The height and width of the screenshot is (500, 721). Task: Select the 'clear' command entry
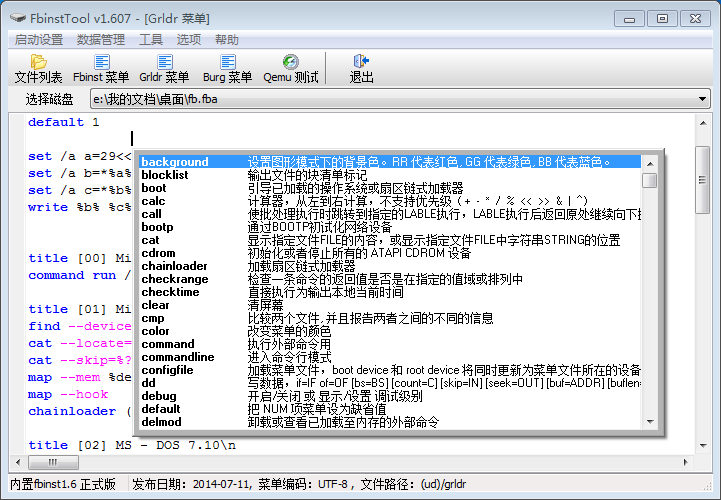390,305
